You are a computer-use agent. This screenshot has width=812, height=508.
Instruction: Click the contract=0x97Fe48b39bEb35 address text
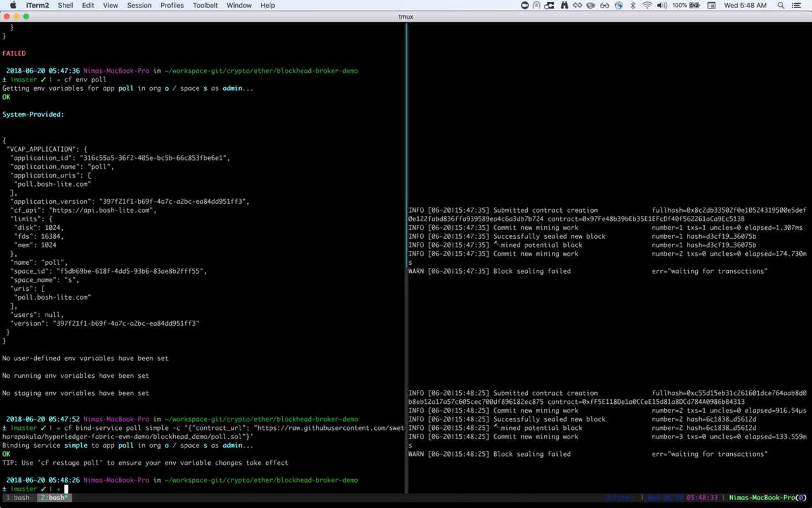646,219
